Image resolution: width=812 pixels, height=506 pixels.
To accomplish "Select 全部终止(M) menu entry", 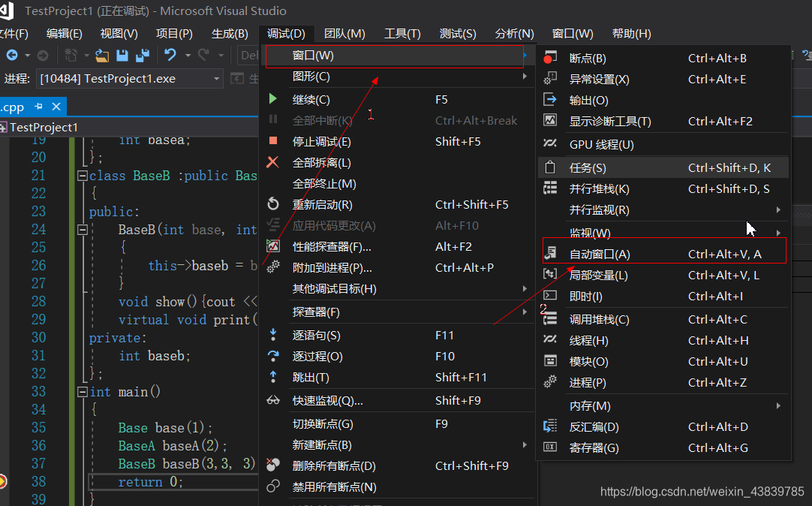I will click(398, 183).
